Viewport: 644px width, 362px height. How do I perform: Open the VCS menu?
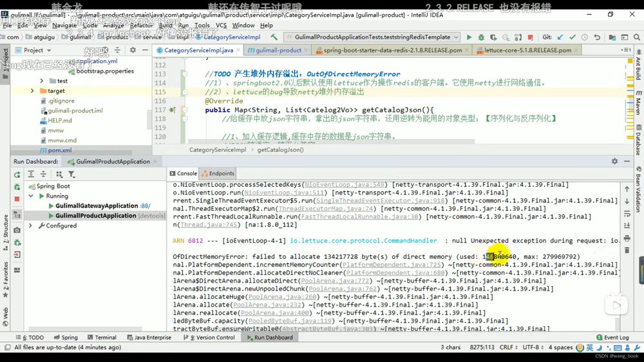[221, 26]
